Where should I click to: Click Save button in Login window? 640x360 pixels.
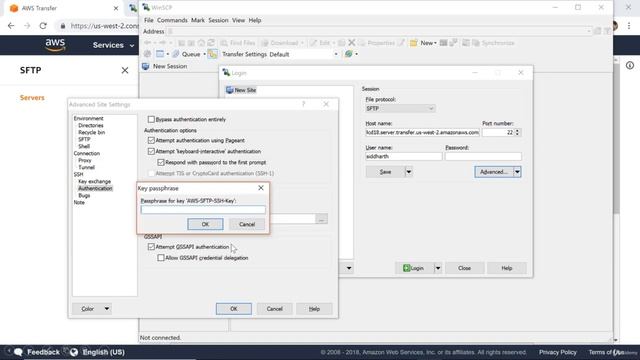pyautogui.click(x=385, y=172)
